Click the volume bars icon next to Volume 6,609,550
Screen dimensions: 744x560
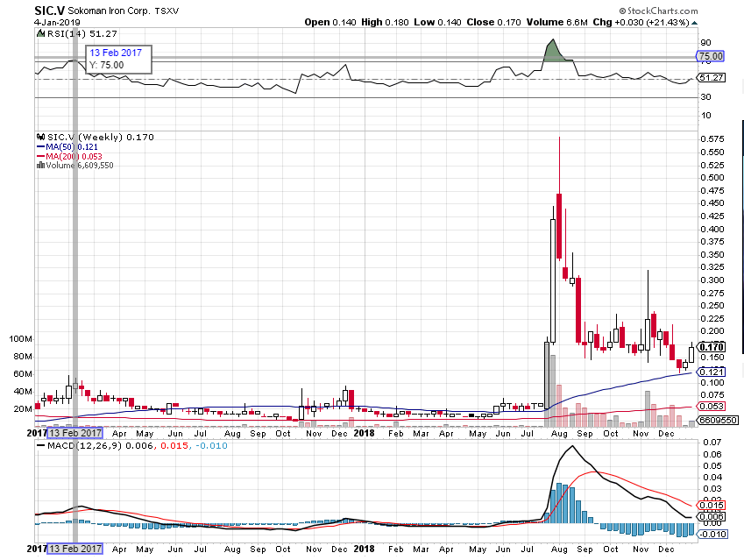click(x=41, y=165)
